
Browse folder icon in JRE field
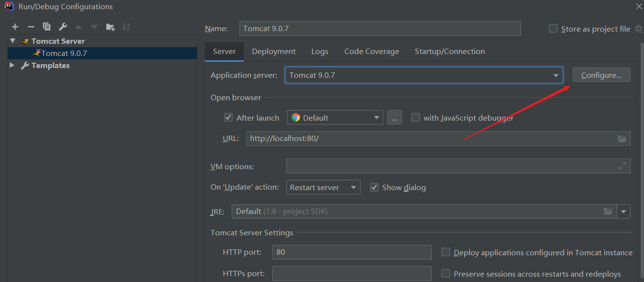[608, 211]
